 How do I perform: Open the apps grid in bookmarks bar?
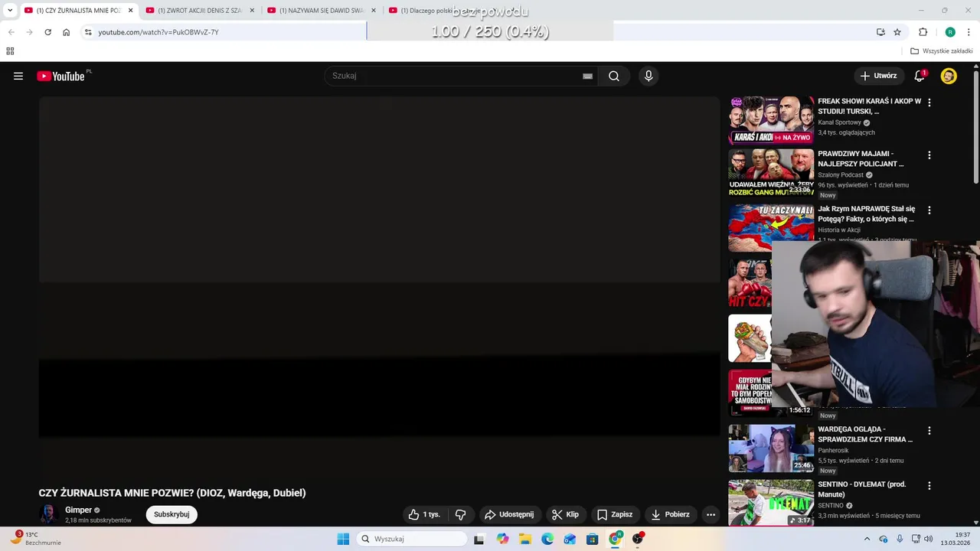10,51
